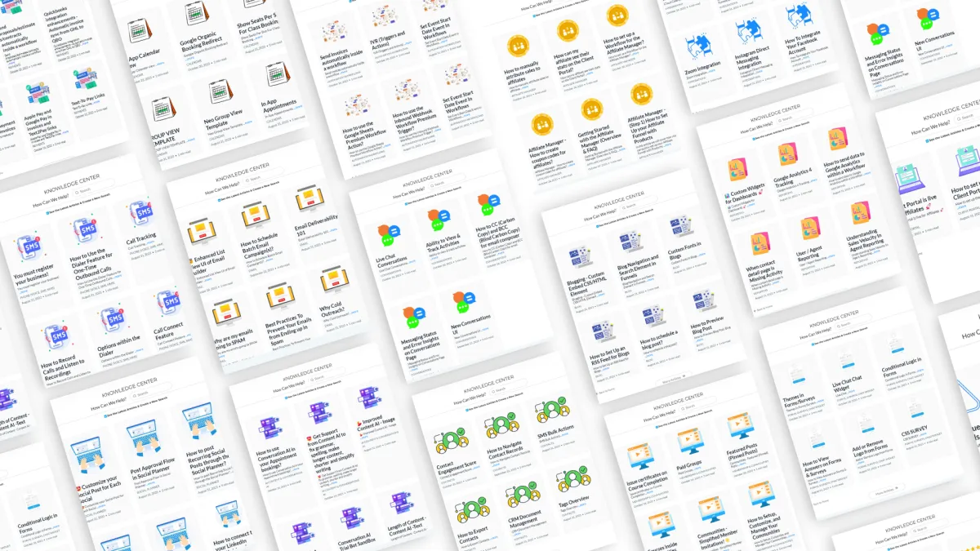The width and height of the screenshot is (980, 551).
Task: Click the report icon above When contact detail page is Missing Activity
Action: 761,245
